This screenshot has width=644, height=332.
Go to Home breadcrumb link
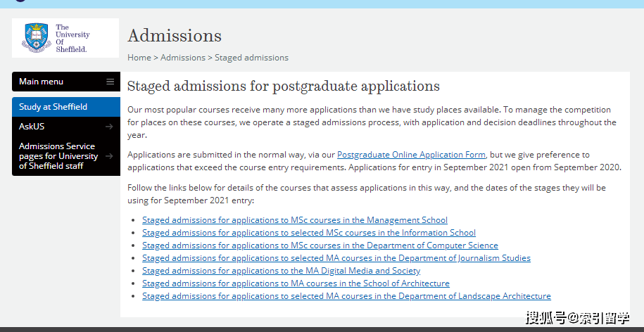[139, 58]
